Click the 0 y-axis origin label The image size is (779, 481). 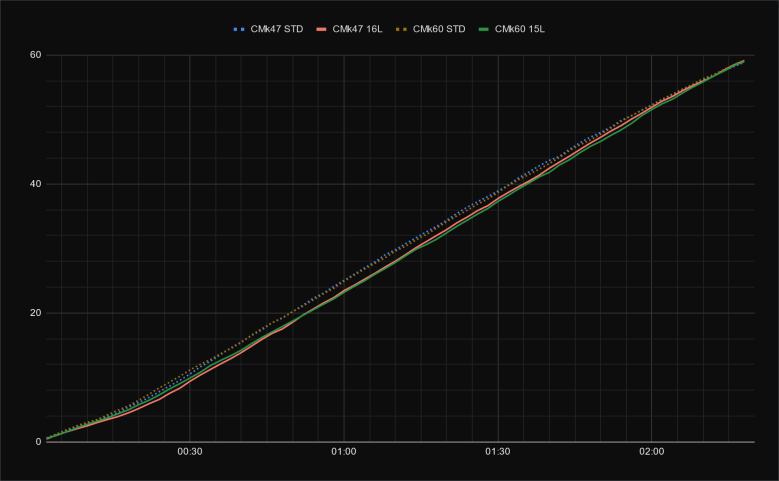coord(36,441)
